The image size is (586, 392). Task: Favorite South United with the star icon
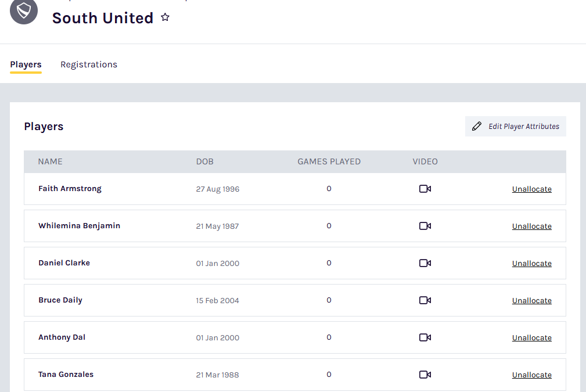pos(165,18)
